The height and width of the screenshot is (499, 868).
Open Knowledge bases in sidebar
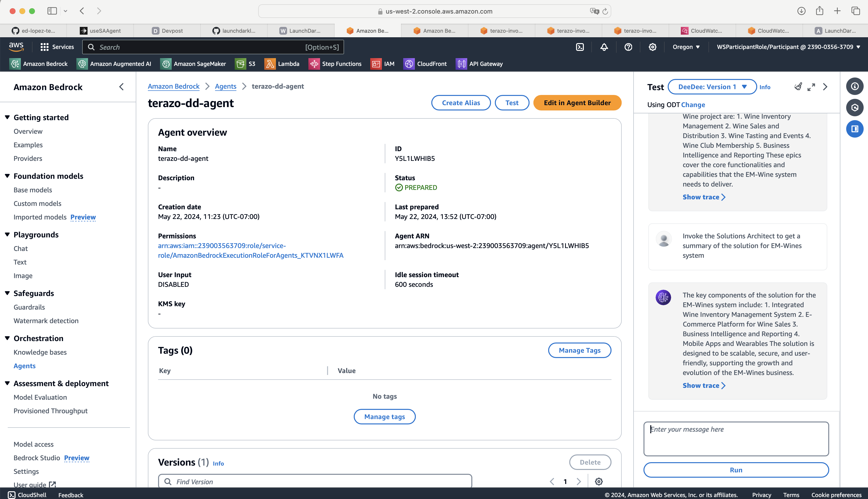point(40,352)
